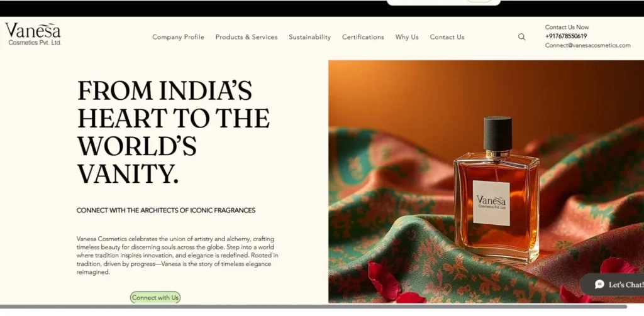Open Company Profile menu item

click(x=178, y=37)
